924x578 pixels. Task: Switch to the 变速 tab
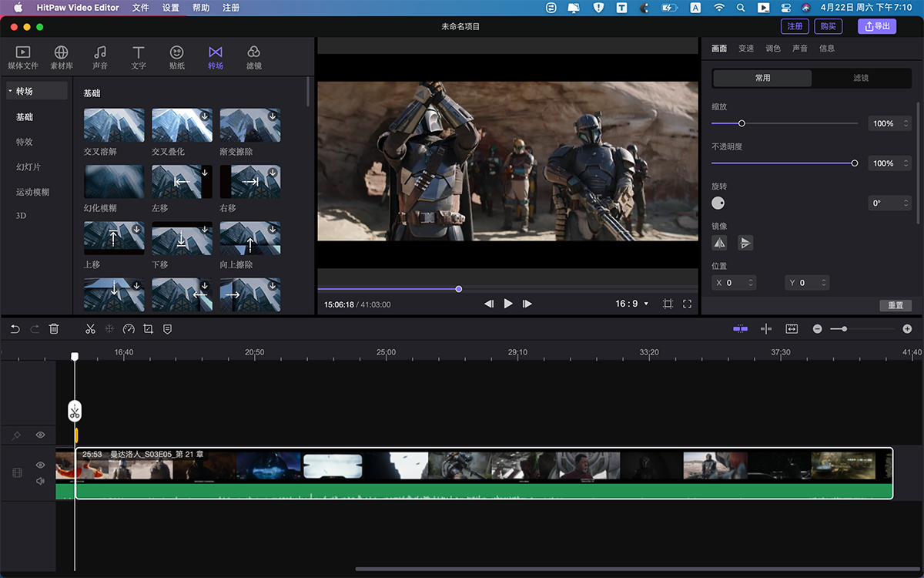pos(746,48)
